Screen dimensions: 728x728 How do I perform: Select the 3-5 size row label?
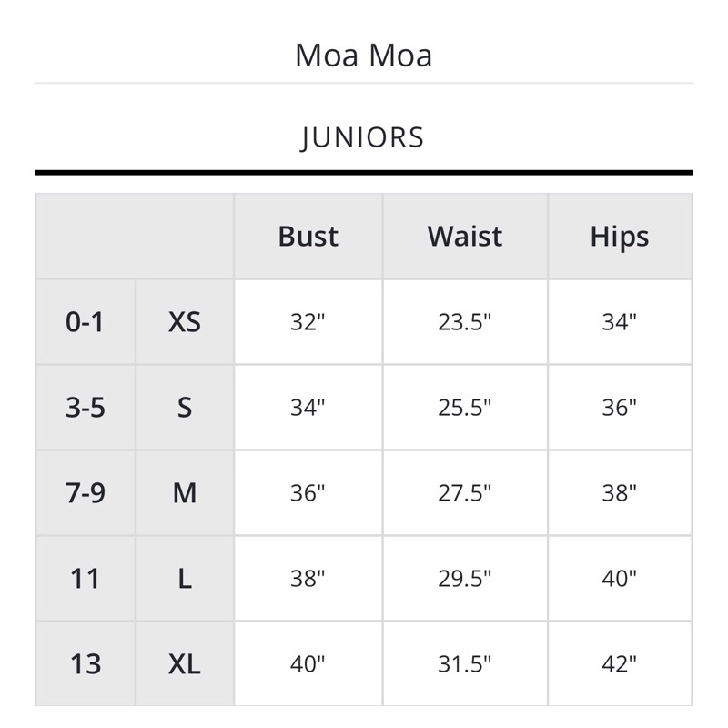pyautogui.click(x=85, y=408)
